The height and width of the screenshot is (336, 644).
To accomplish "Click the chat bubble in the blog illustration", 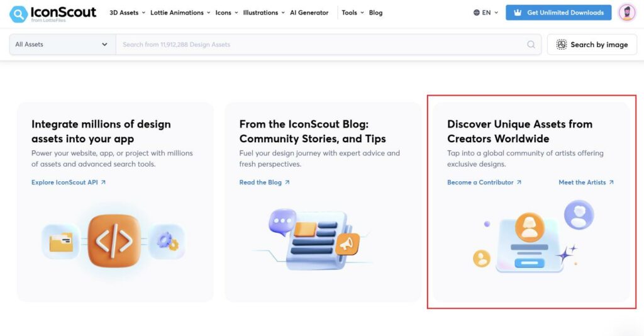I will tap(282, 221).
